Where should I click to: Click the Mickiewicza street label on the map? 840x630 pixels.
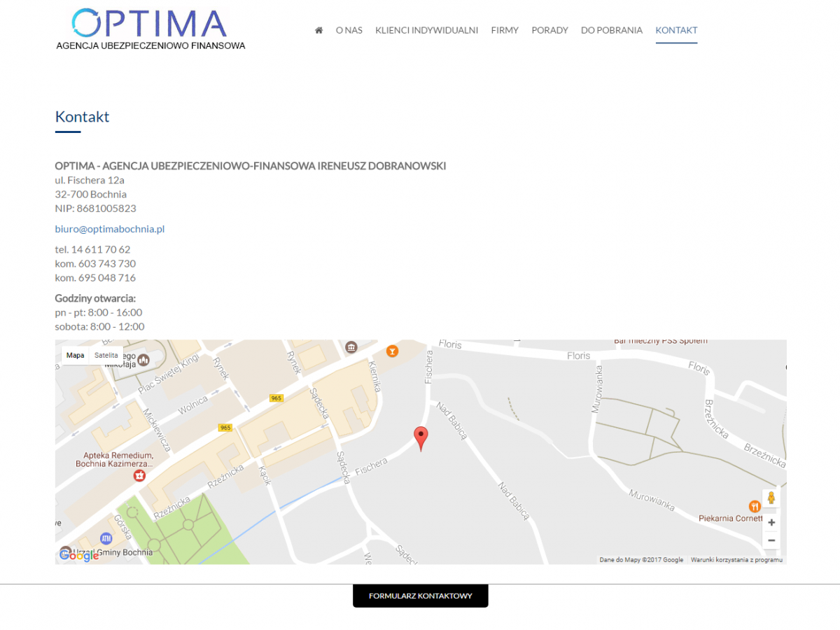tap(157, 428)
